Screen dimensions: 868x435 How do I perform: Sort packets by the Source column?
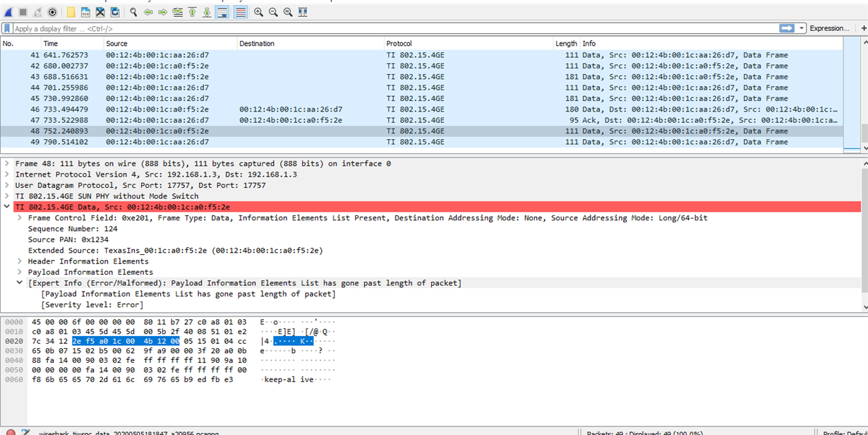pyautogui.click(x=170, y=43)
